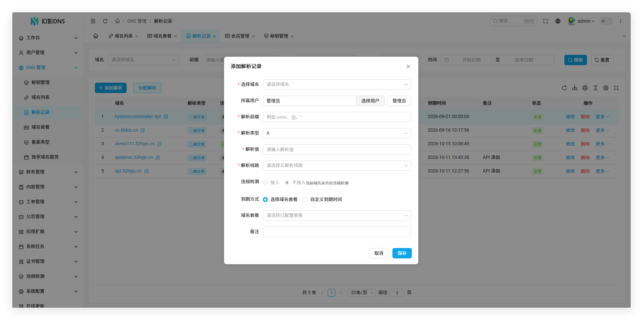The width and height of the screenshot is (644, 320).
Task: Open table column settings gear
Action: coord(606,88)
